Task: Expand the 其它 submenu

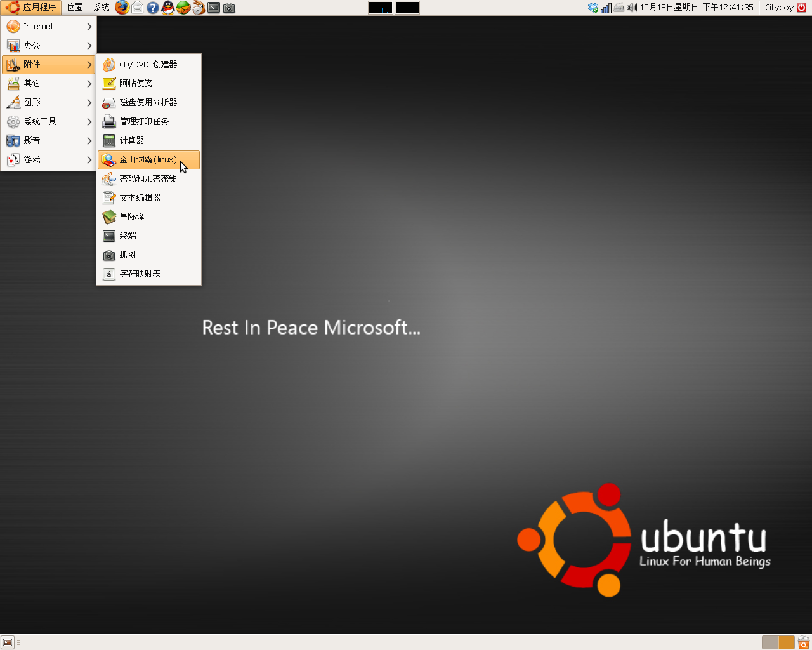Action: click(49, 83)
